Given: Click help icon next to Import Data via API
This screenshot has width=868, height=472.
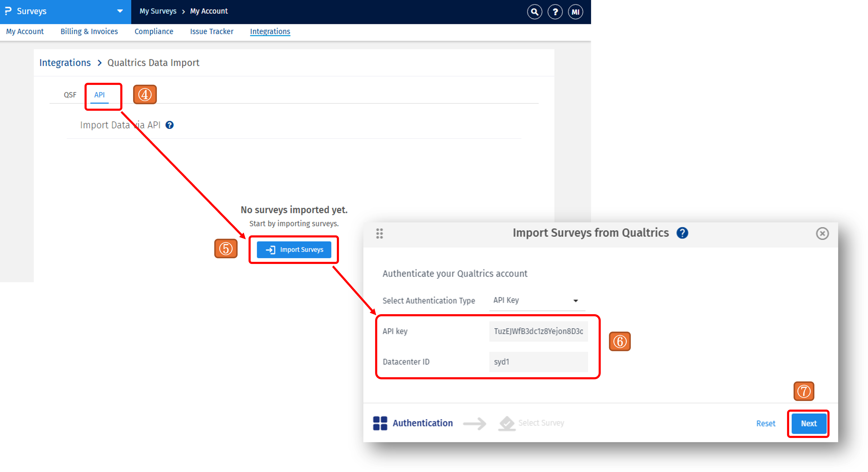Looking at the screenshot, I should tap(169, 125).
